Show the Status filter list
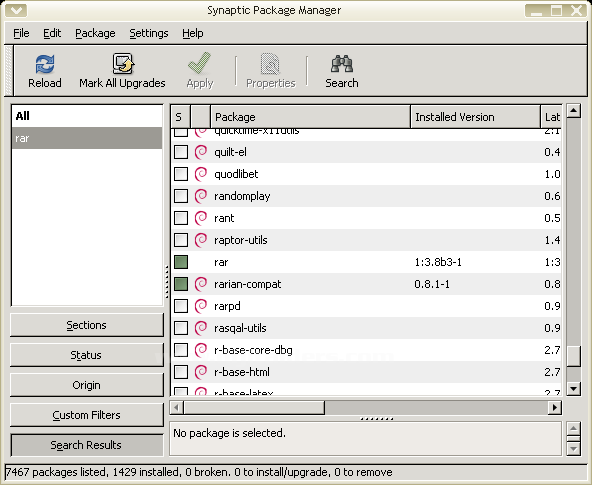This screenshot has height=485, width=592. [87, 355]
